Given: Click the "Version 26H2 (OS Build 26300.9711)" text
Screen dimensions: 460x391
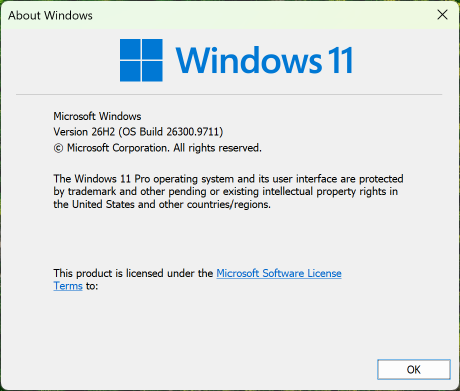Looking at the screenshot, I should 138,132.
